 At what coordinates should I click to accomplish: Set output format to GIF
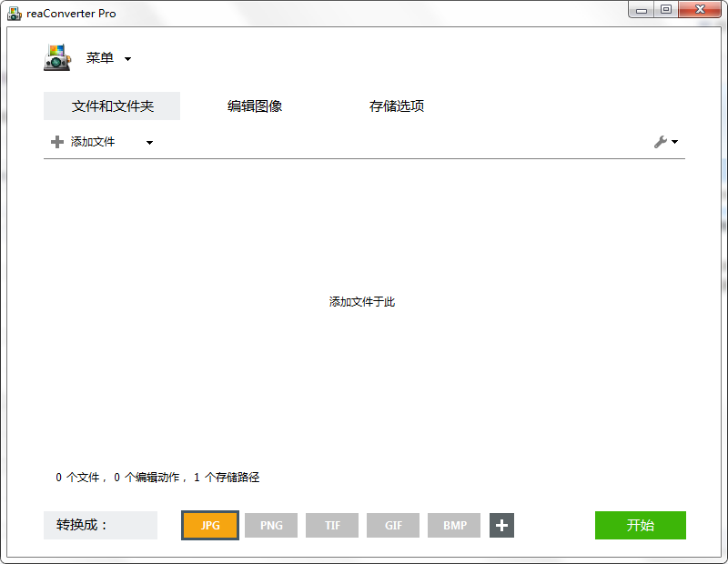393,526
